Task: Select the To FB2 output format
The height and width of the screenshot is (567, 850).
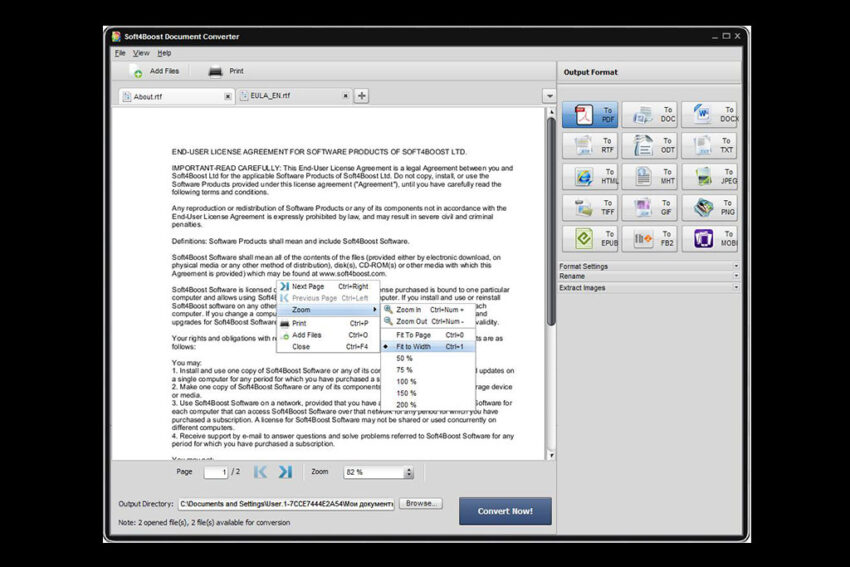Action: [650, 239]
